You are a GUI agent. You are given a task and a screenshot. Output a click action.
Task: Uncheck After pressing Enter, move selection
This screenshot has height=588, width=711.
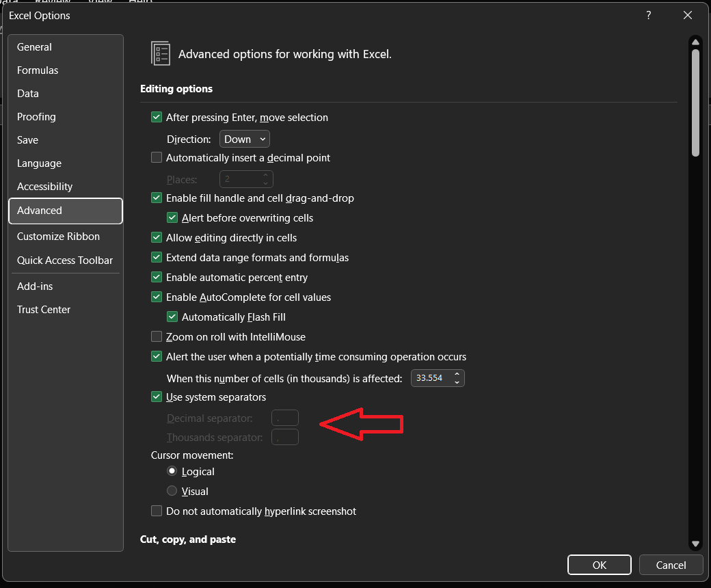[x=157, y=118]
